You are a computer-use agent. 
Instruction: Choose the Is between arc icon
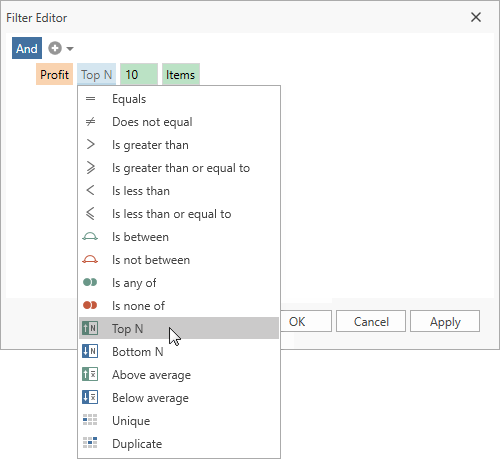click(90, 237)
